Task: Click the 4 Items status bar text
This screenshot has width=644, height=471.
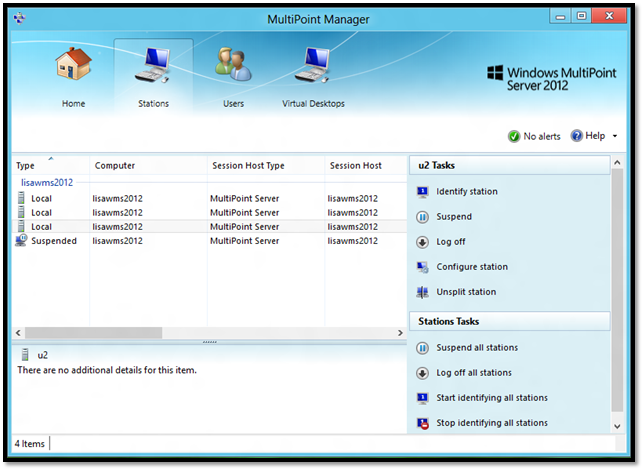Action: (30, 444)
